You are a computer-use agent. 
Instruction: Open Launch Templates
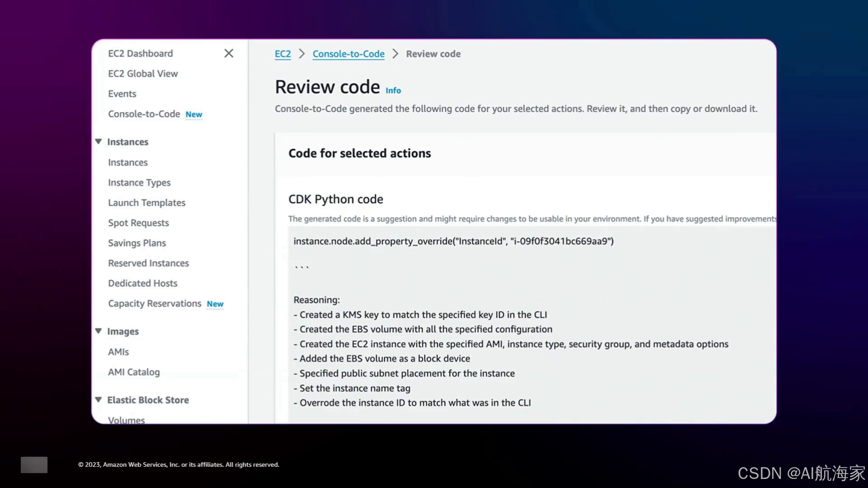146,203
